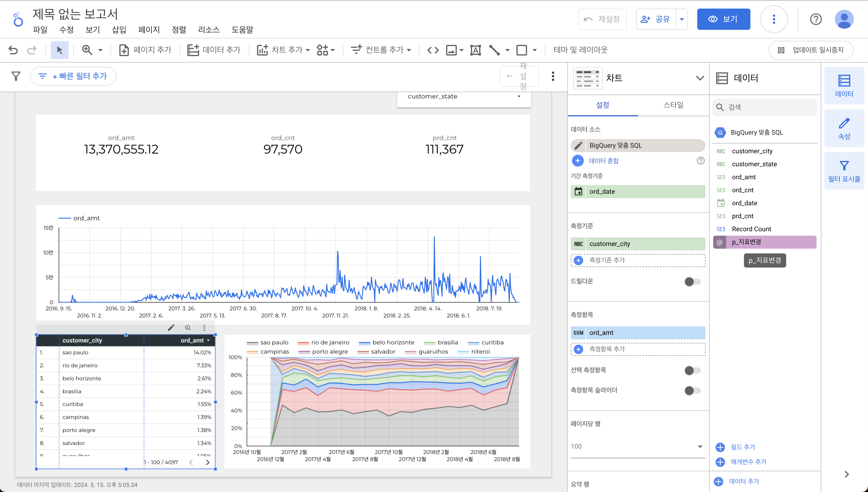Expand the customer_state dropdown control
This screenshot has height=492, width=868.
click(464, 97)
